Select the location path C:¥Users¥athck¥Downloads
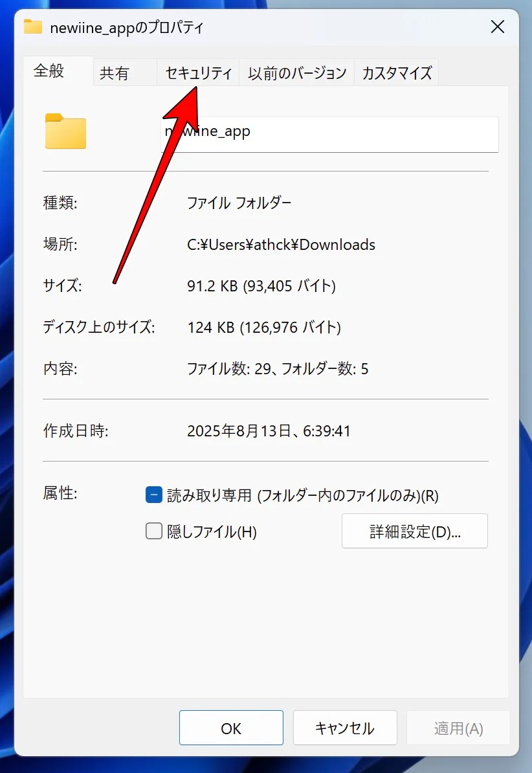The width and height of the screenshot is (532, 773). pyautogui.click(x=281, y=245)
